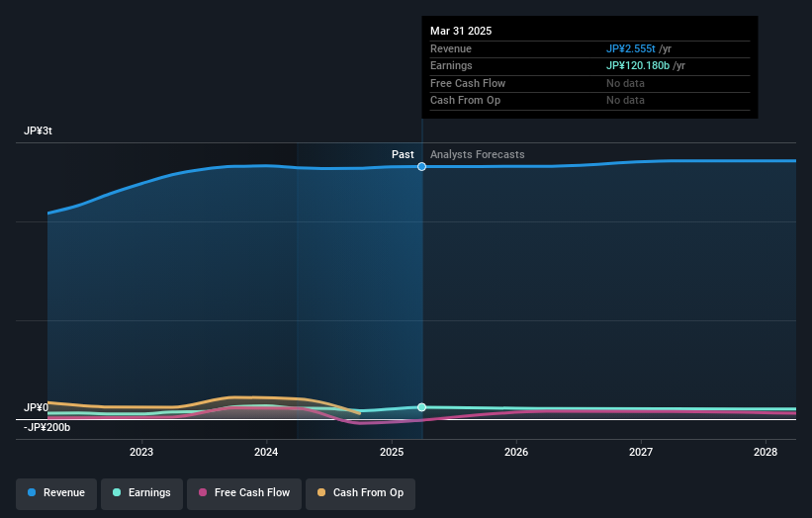Click the Earnings tooltip row label
Viewport: 812px width, 518px height.
tap(451, 65)
